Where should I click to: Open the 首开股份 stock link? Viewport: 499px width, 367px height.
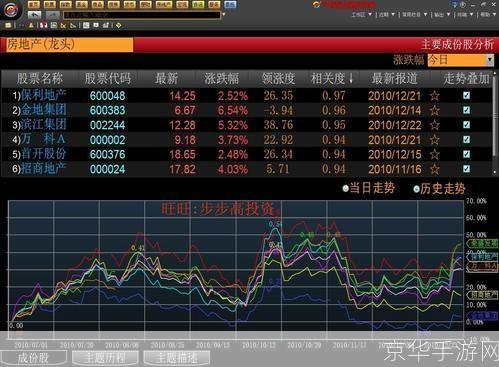[44, 154]
